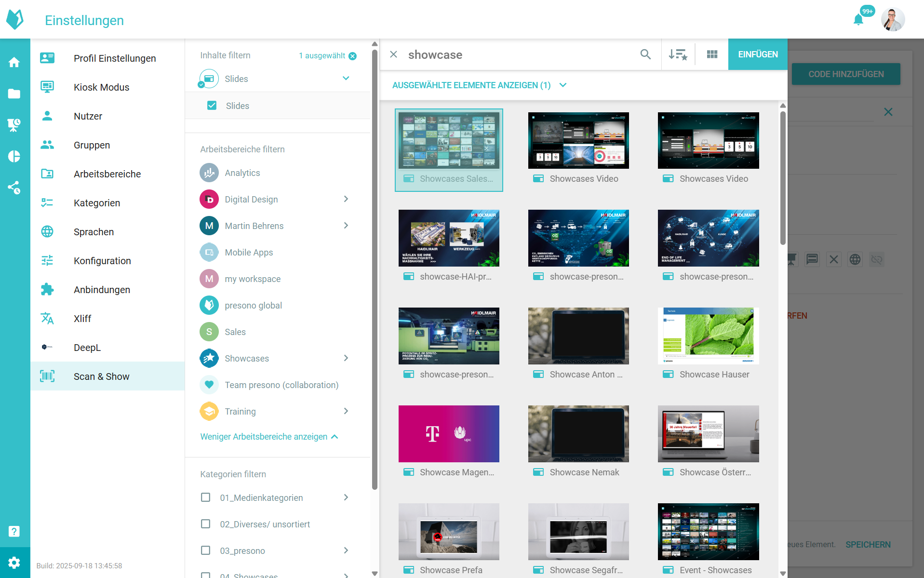Click the EINFÜGEN button

(757, 54)
